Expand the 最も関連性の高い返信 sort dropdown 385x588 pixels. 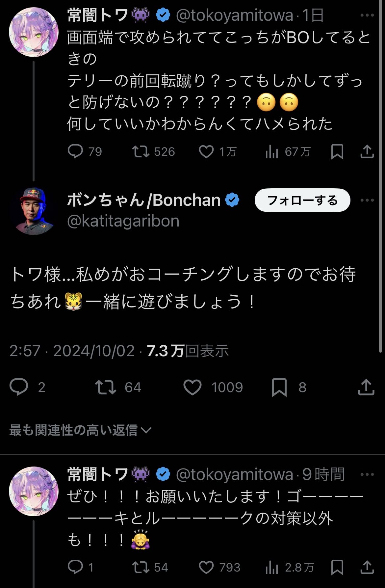pos(80,430)
